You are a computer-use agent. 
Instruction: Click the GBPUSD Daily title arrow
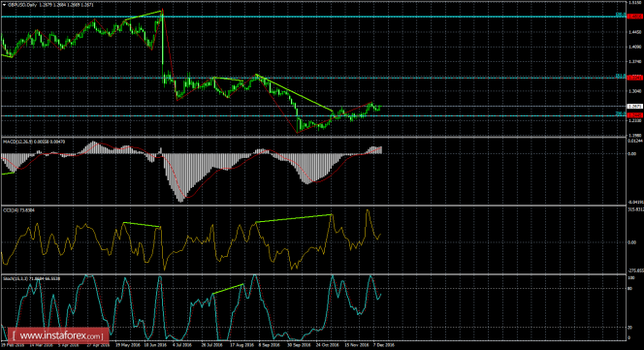tap(4, 5)
